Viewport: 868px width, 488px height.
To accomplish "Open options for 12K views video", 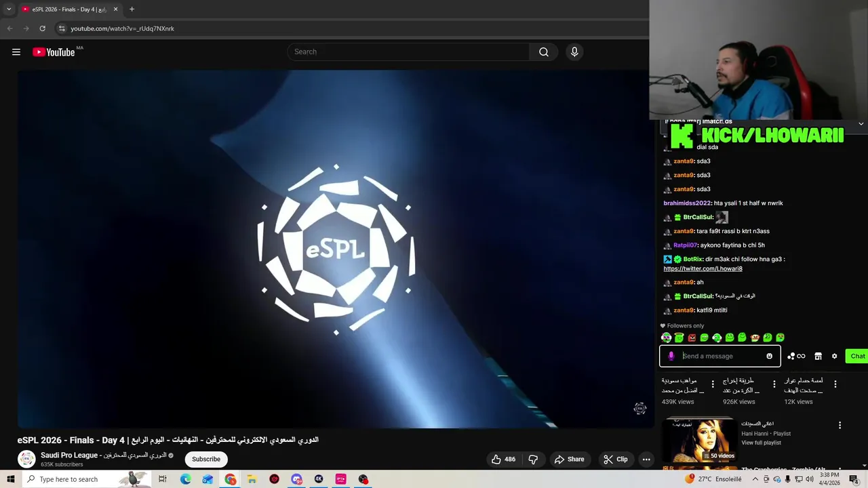I will tap(835, 384).
